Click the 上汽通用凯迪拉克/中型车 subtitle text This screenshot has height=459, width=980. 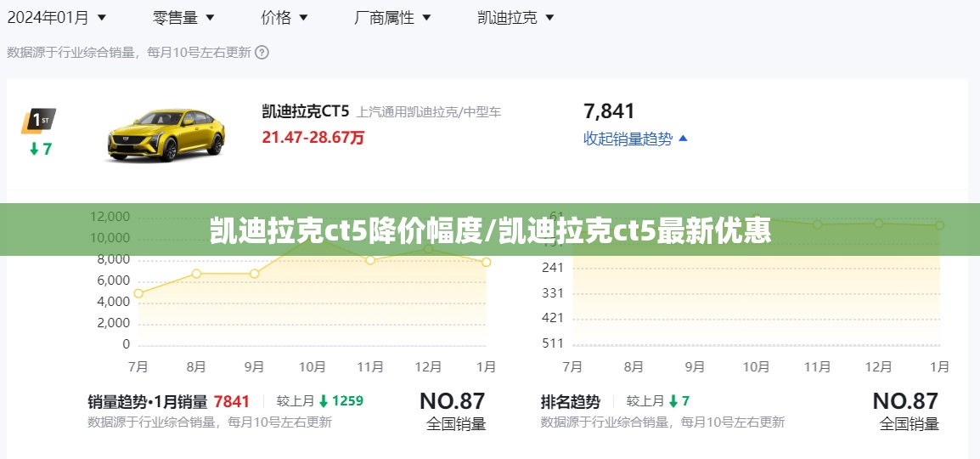click(x=429, y=112)
